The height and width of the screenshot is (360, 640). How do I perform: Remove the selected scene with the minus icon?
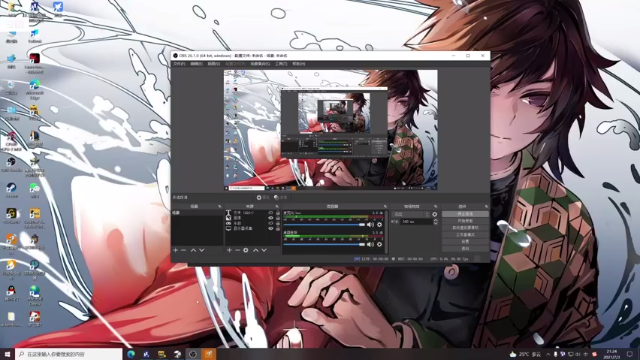[x=184, y=250]
